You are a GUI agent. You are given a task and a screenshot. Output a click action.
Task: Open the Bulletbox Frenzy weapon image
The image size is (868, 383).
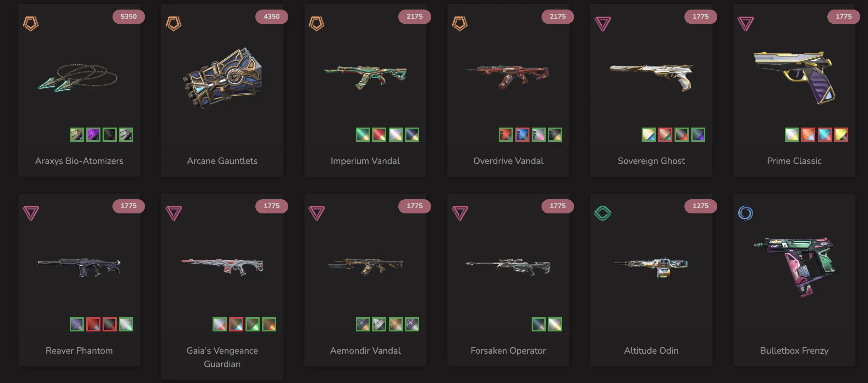[794, 267]
